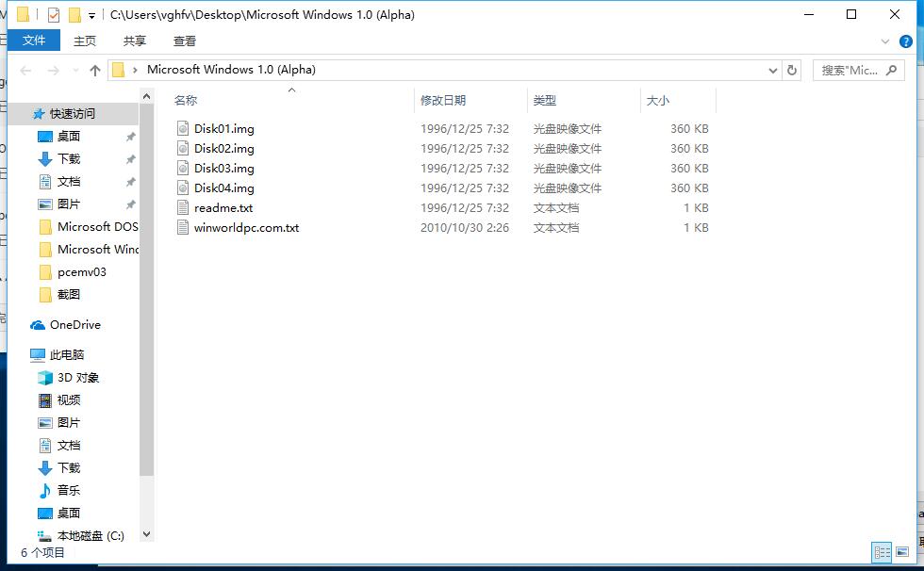Select OneDrive in navigation pane
Viewport: 924px width, 571px height.
pos(74,325)
